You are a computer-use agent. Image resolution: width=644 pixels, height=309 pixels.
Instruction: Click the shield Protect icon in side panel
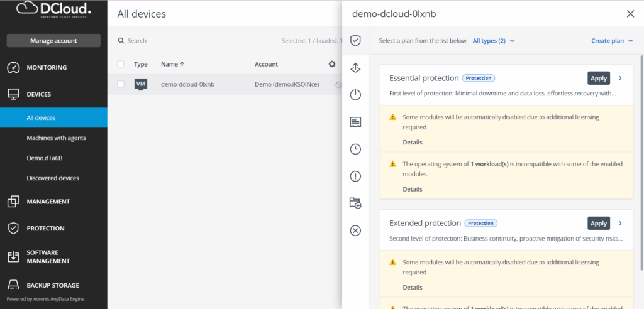coord(355,41)
